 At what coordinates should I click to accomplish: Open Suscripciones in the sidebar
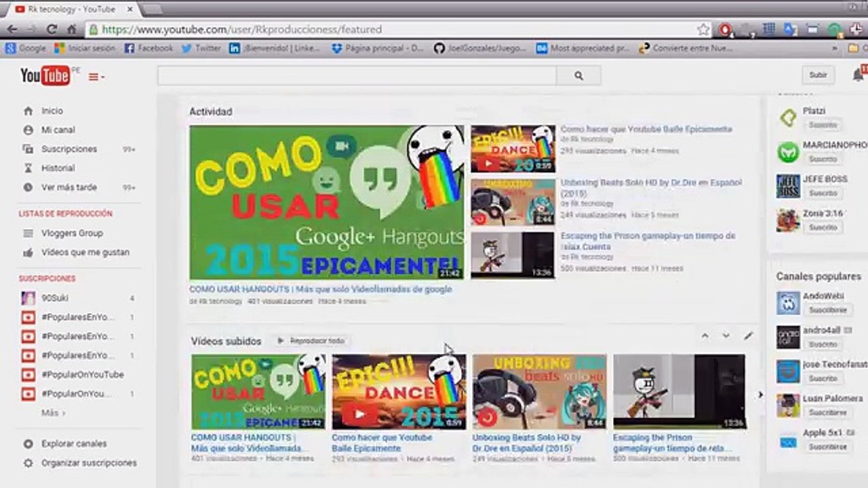[69, 148]
